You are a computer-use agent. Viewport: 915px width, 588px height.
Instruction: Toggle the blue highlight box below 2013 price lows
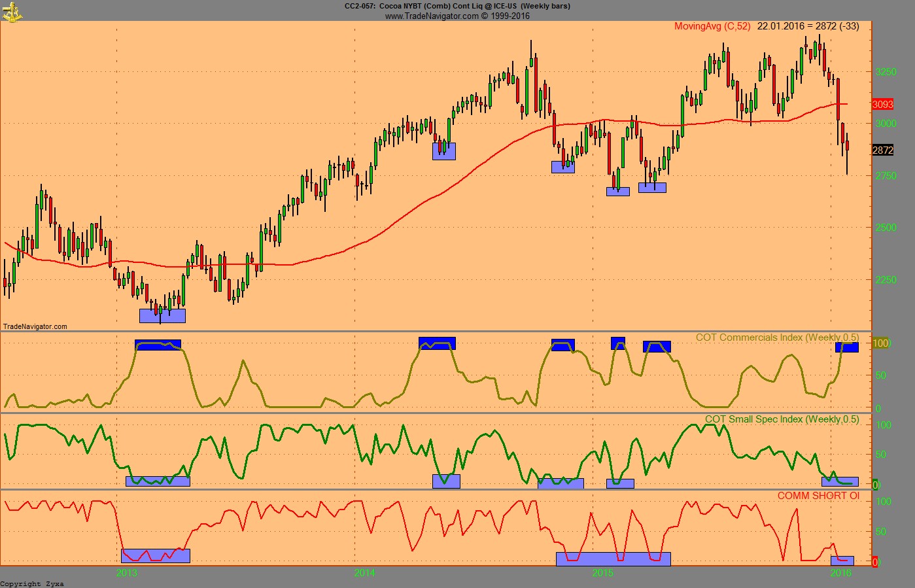[162, 316]
